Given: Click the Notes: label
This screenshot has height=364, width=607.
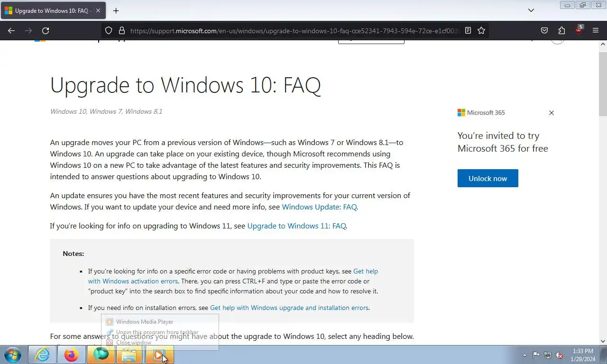Looking at the screenshot, I should tap(74, 254).
